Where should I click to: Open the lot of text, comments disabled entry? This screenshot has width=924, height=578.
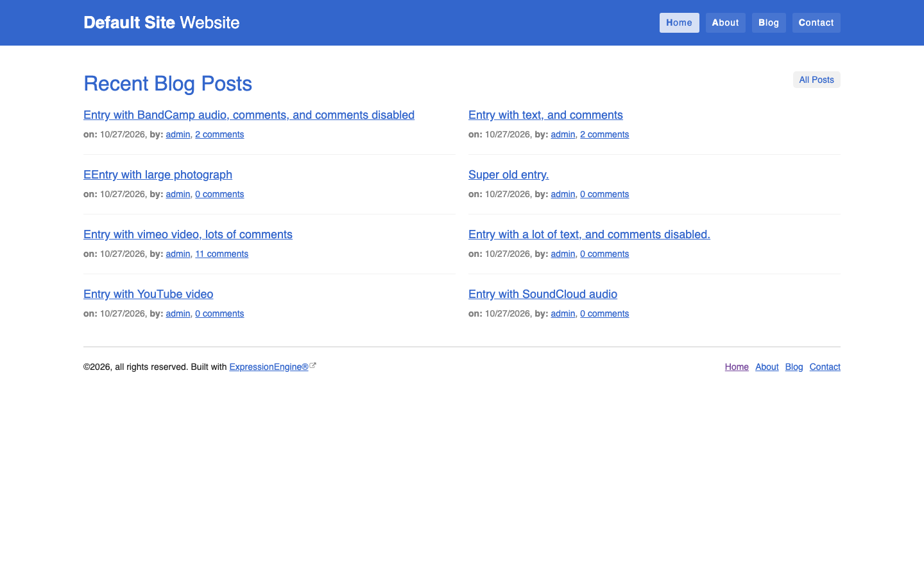coord(589,234)
